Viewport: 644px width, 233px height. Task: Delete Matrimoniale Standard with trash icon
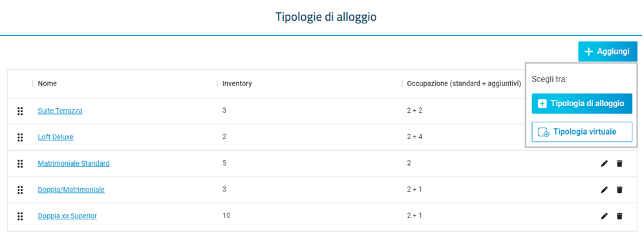point(620,164)
